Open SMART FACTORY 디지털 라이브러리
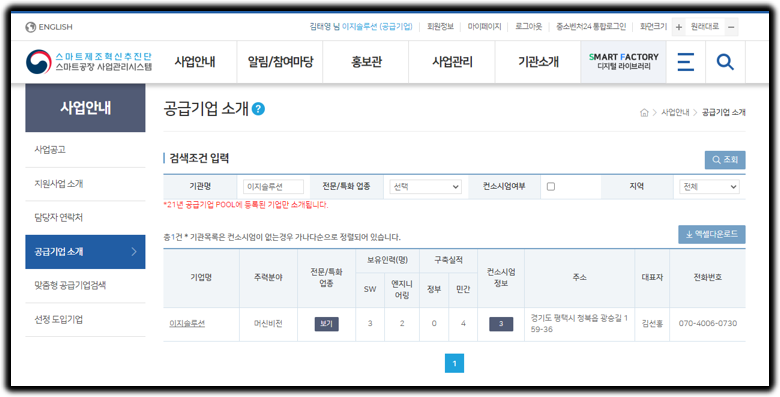780x397 pixels. [623, 62]
